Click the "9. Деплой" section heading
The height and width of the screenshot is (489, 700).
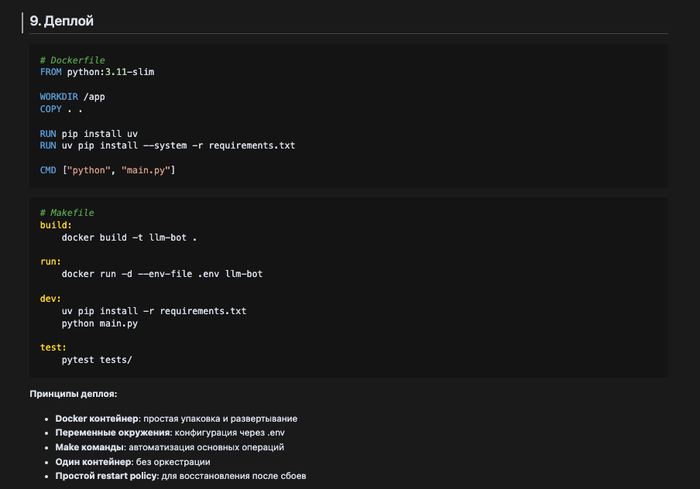click(62, 21)
